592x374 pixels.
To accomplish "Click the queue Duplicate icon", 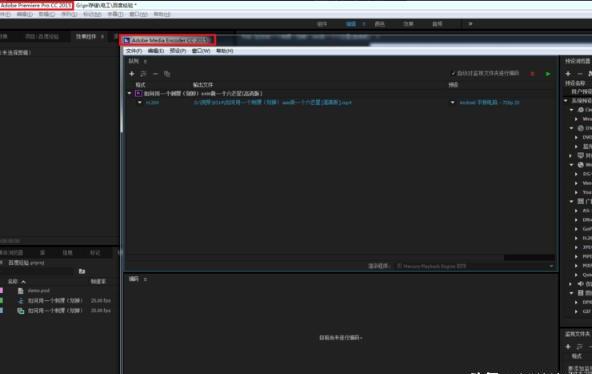I will point(167,74).
